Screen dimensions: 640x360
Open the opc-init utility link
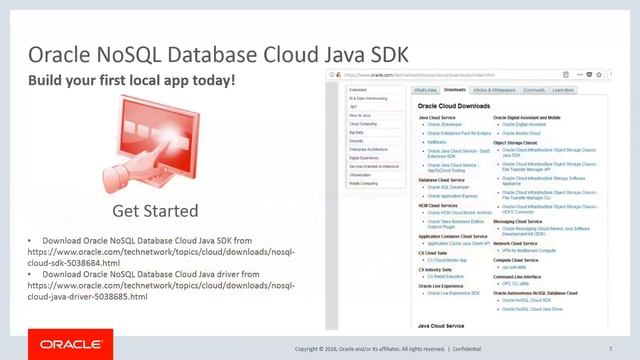tap(514, 267)
